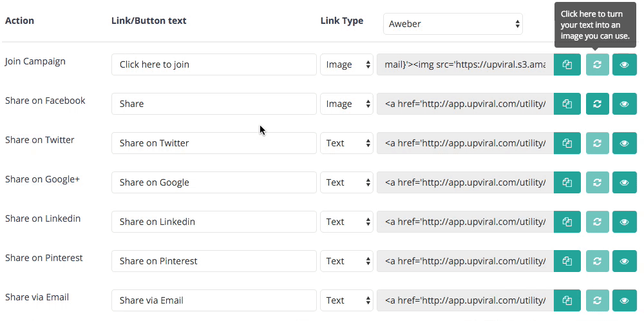Edit the 'Share on Google' text field
This screenshot has width=644, height=321.
pyautogui.click(x=214, y=182)
